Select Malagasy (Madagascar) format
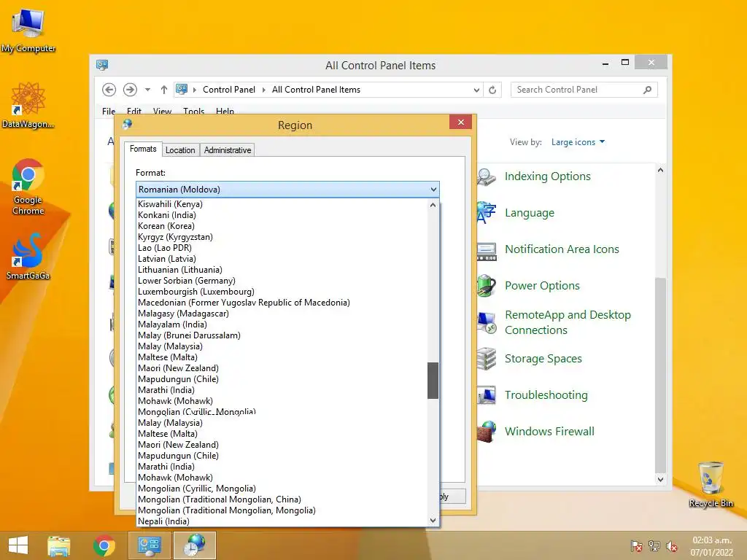This screenshot has width=747, height=560. pos(282,314)
